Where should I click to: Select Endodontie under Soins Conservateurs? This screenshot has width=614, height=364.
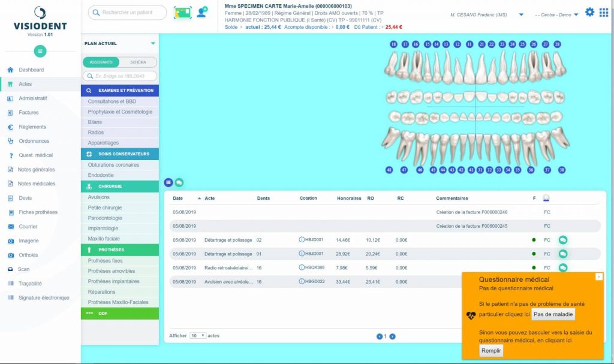pos(101,175)
